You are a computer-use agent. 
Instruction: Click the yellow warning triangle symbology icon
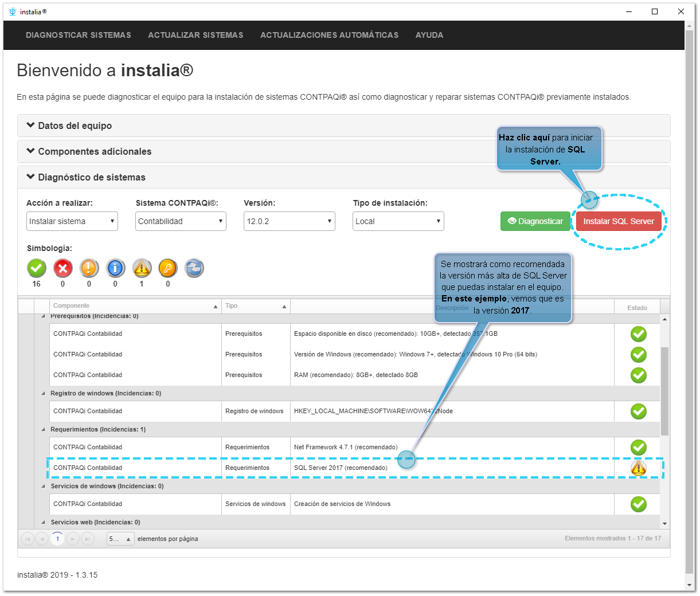point(142,268)
